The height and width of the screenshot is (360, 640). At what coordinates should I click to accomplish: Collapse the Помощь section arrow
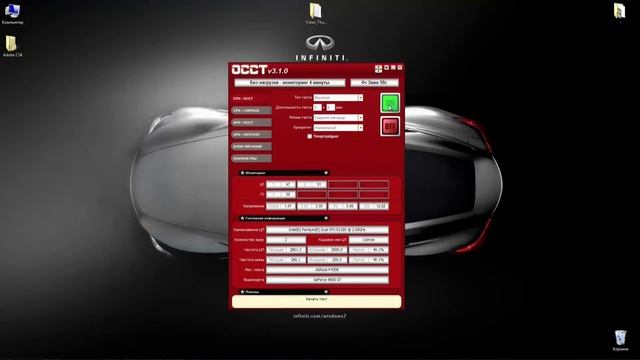point(326,292)
